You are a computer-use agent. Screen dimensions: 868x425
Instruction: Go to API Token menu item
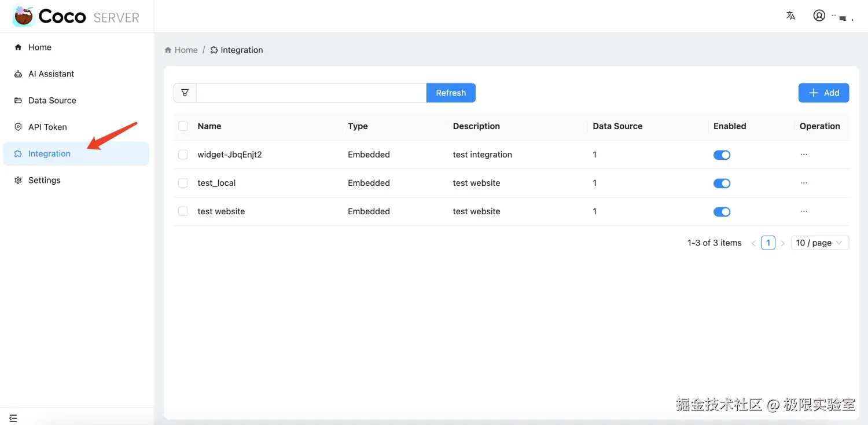[47, 127]
